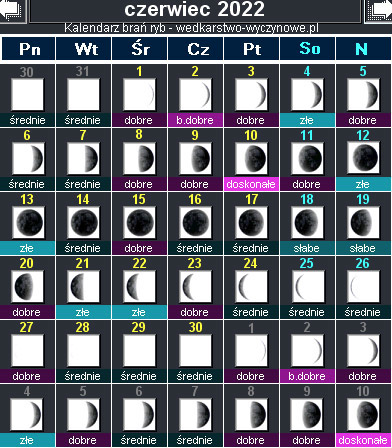Click moon phase icon for June 1
392x448 pixels.
tap(139, 95)
